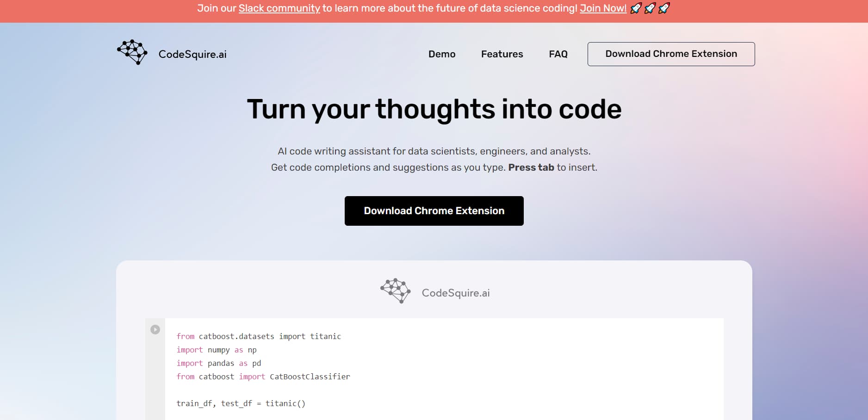Click the line 'import pandas as pd'
Viewport: 868px width, 420px height.
click(218, 363)
